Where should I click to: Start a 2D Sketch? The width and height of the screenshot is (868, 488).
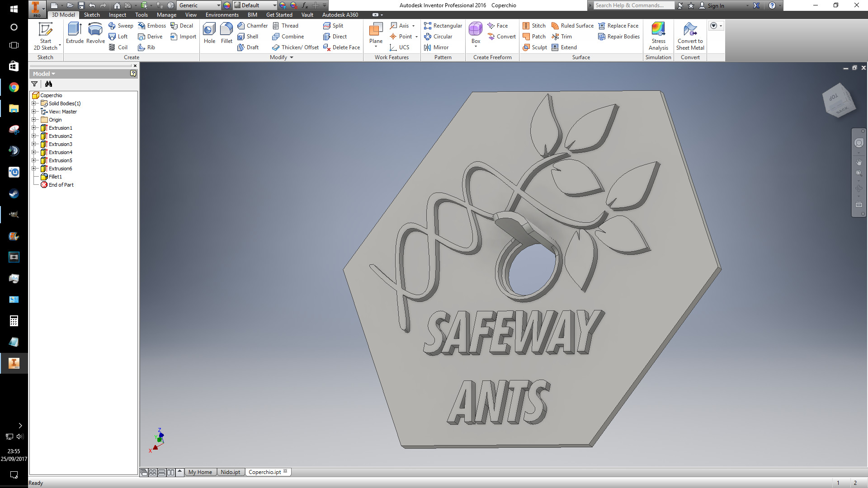46,35
